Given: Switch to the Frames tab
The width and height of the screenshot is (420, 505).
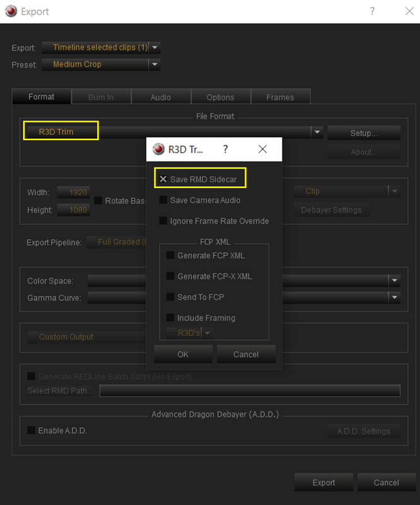Looking at the screenshot, I should [281, 97].
